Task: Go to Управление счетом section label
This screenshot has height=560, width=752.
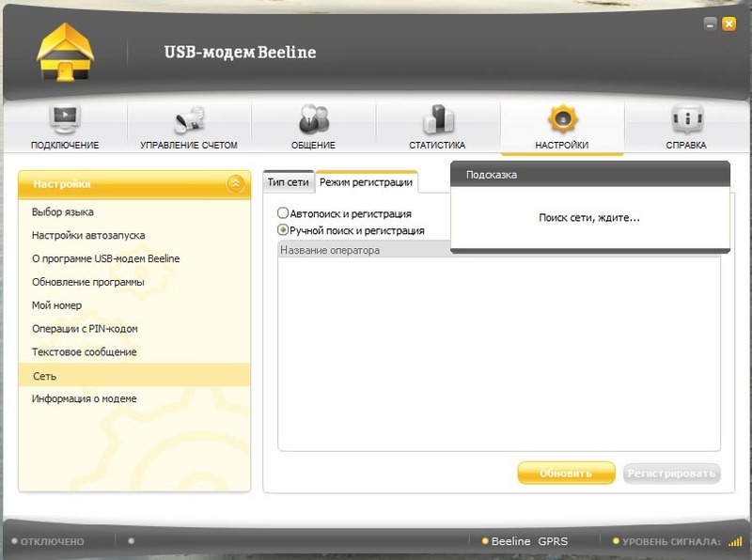Action: pyautogui.click(x=189, y=145)
